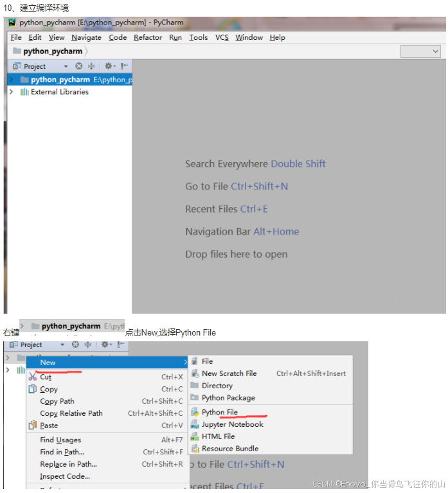Click file icon beside File entry
This screenshot has height=493, width=448.
195,361
